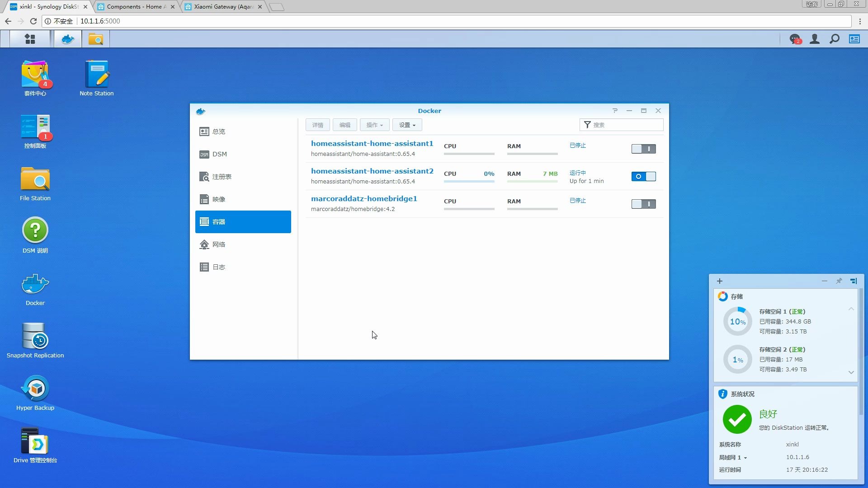Start container homeassistant-home-assistant1 with its switch
The height and width of the screenshot is (488, 868).
pyautogui.click(x=643, y=149)
